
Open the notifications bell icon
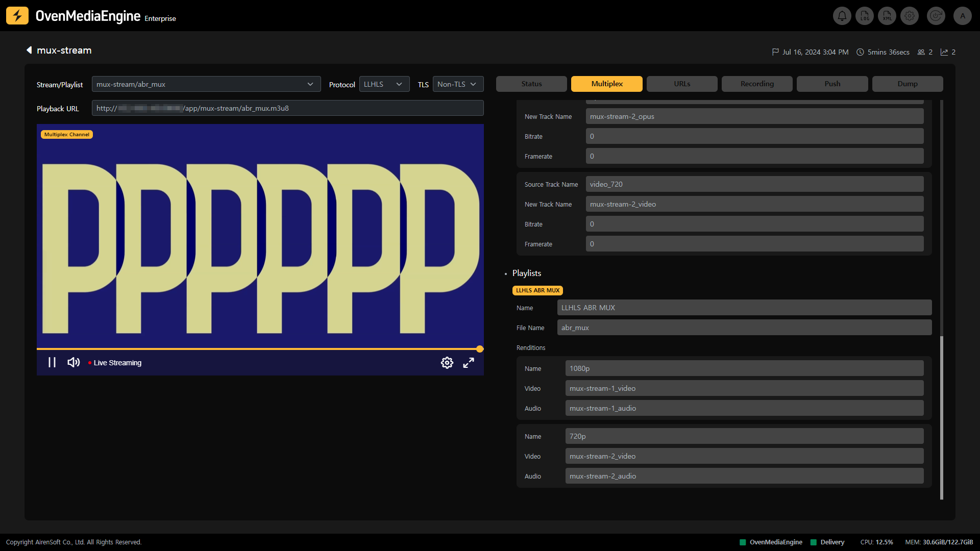(x=842, y=16)
